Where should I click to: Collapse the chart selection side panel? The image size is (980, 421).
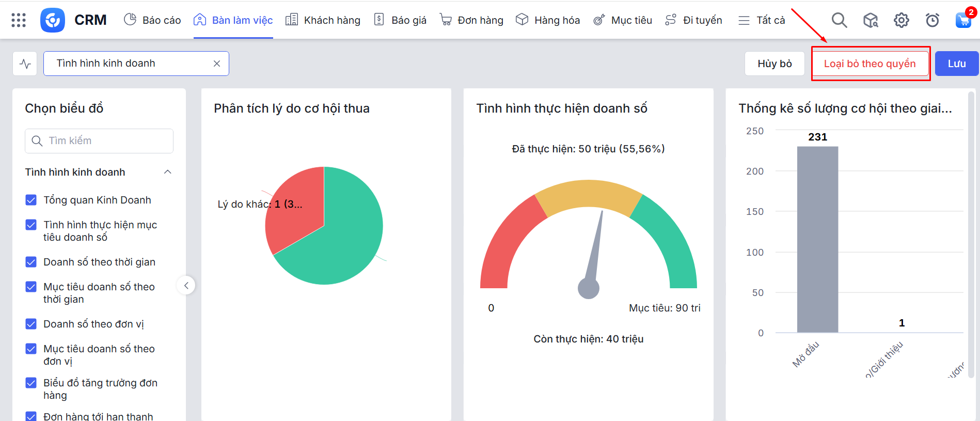click(186, 285)
